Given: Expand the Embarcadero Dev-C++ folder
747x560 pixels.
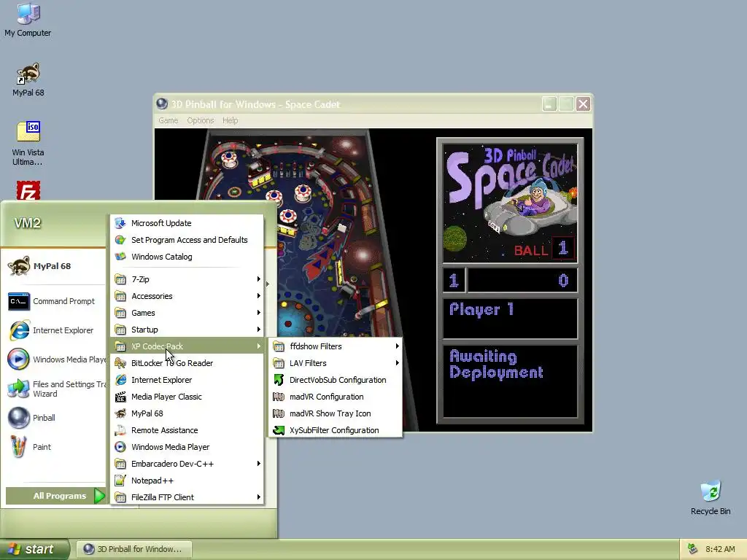Looking at the screenshot, I should [x=187, y=463].
